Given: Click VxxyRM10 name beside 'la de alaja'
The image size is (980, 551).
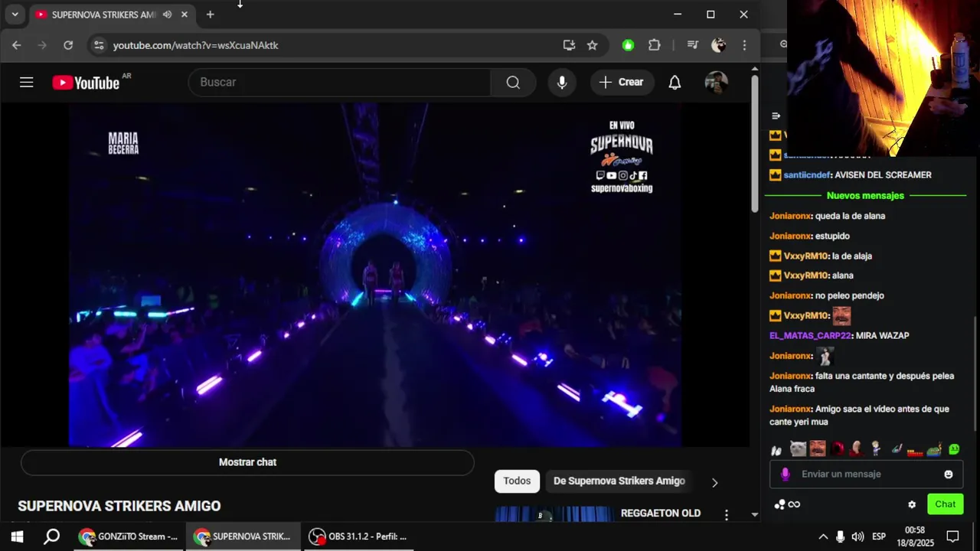Looking at the screenshot, I should [x=805, y=256].
